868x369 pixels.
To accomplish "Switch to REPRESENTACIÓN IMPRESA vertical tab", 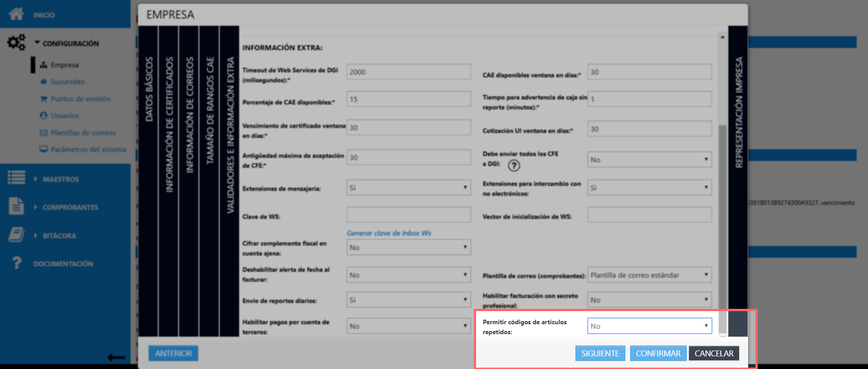I will pos(739,112).
